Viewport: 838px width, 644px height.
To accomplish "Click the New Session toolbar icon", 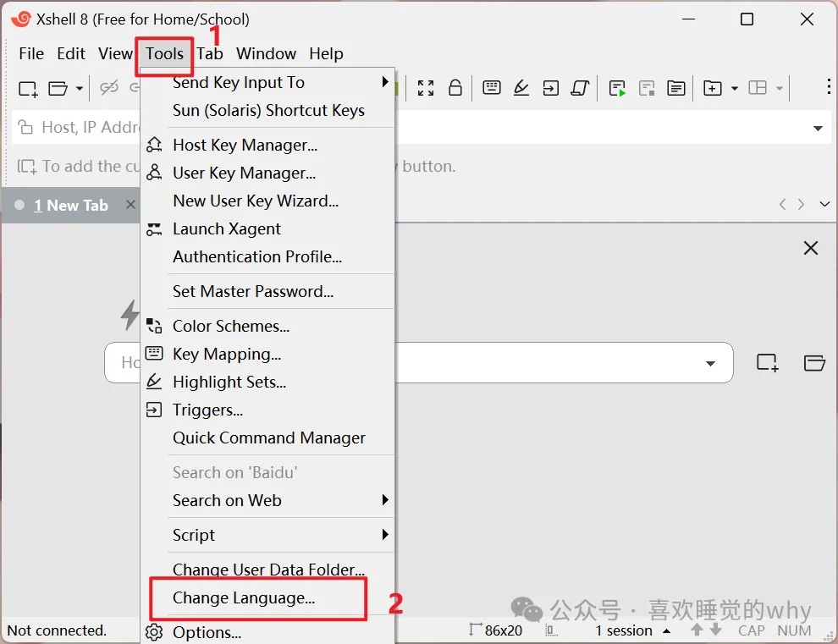I will [x=28, y=88].
